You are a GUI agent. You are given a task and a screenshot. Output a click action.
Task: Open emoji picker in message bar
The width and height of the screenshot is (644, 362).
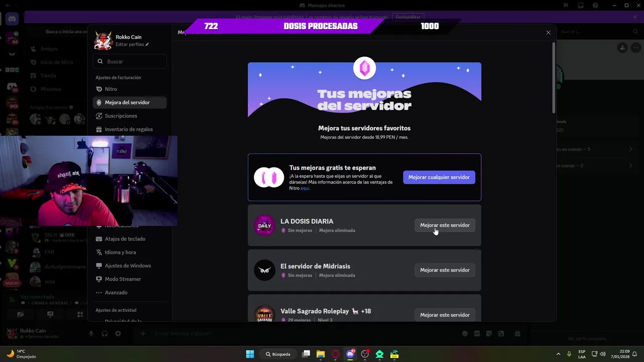[464, 333]
